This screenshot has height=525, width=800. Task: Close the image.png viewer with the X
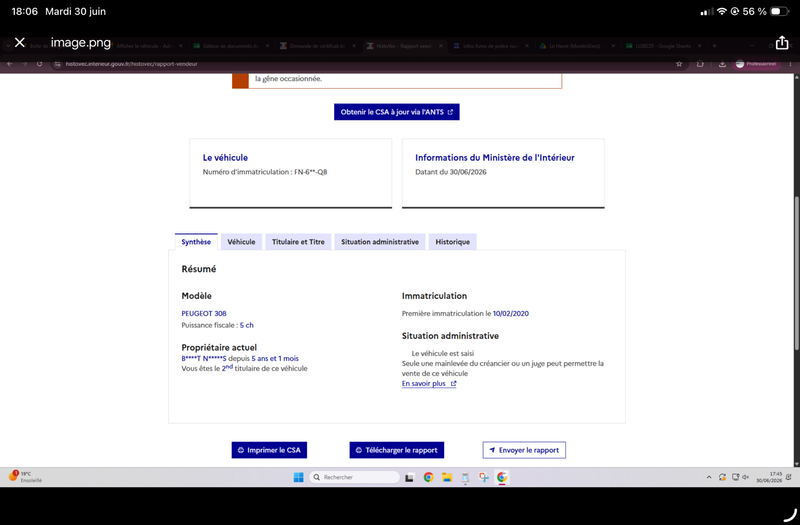coord(19,42)
